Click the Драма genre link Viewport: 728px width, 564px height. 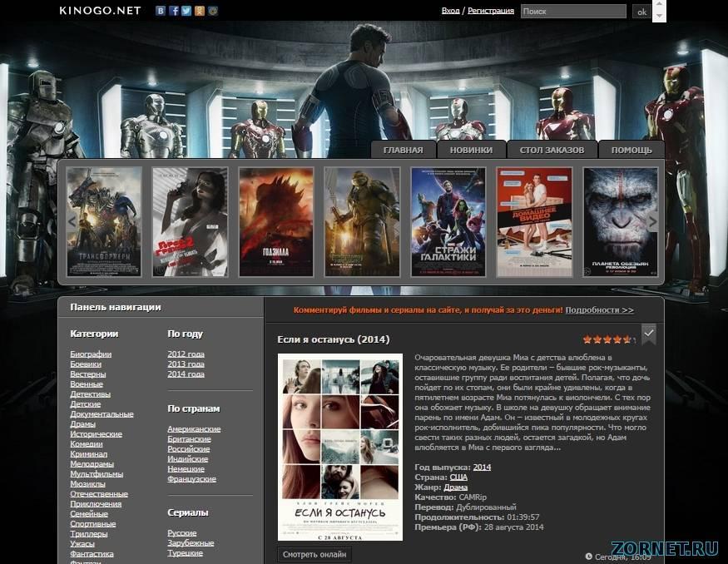click(455, 487)
